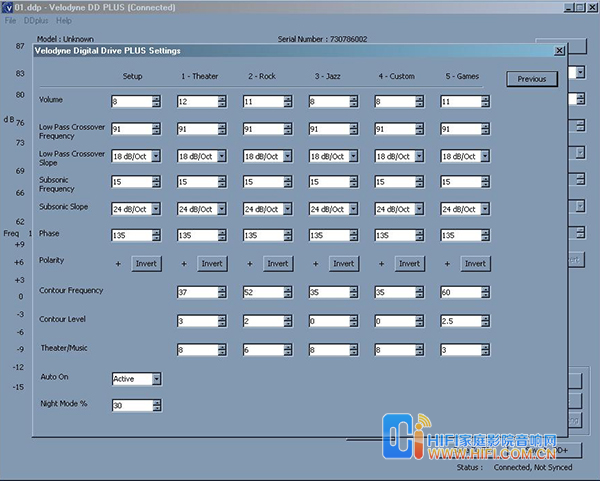600x481 pixels.
Task: Open the DDplus menu
Action: click(35, 20)
